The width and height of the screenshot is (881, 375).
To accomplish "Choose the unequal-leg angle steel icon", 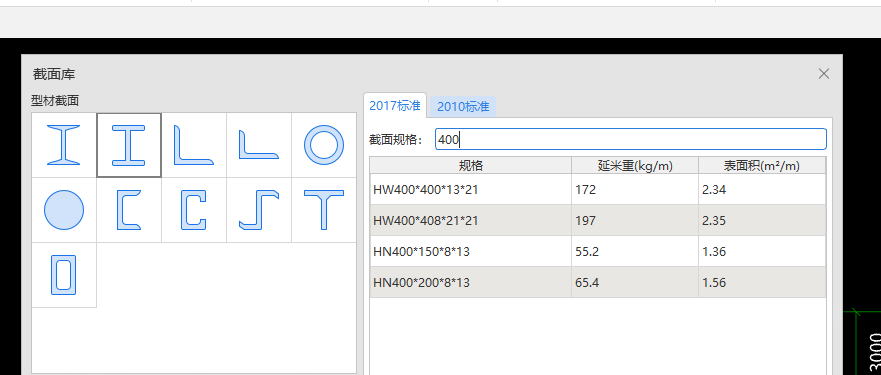I will tap(259, 145).
